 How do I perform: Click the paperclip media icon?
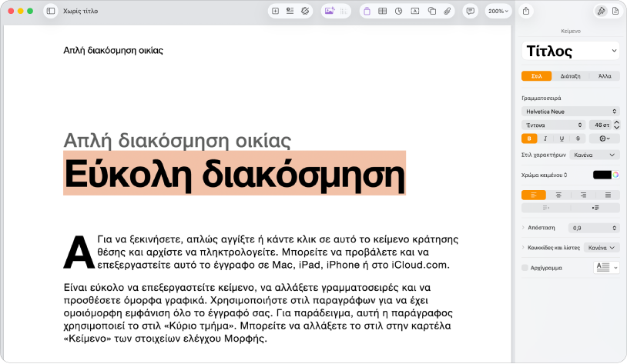tap(448, 12)
